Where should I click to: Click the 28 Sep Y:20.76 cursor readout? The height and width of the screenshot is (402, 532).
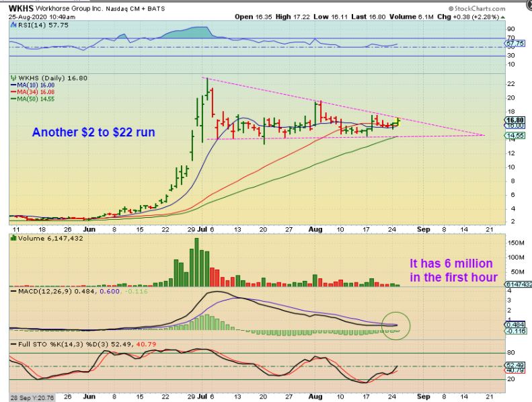click(32, 397)
